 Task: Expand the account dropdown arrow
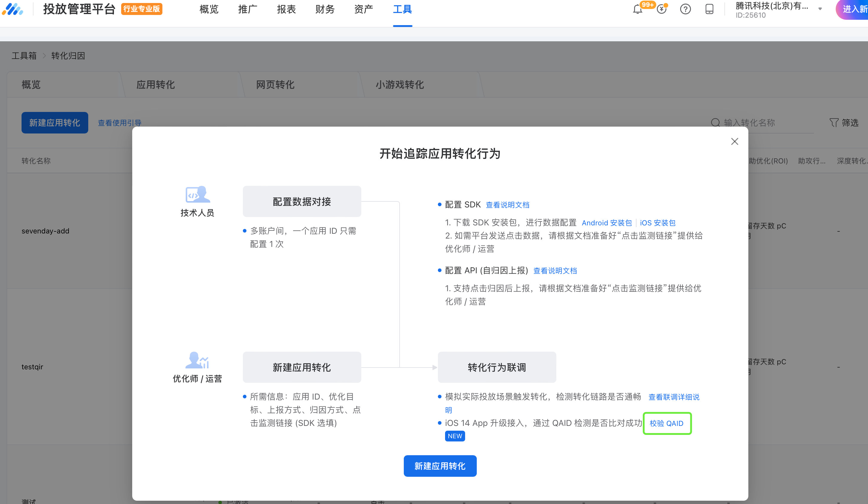point(820,9)
